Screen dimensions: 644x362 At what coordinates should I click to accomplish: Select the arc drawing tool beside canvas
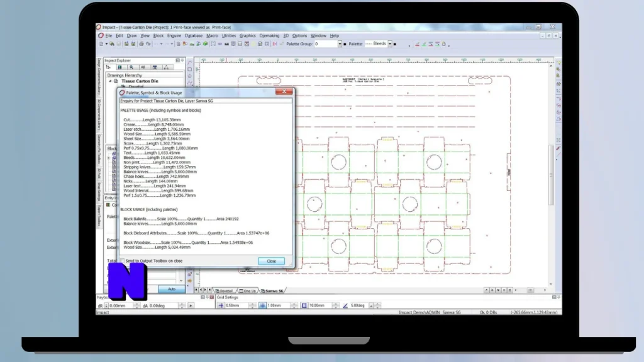(190, 62)
